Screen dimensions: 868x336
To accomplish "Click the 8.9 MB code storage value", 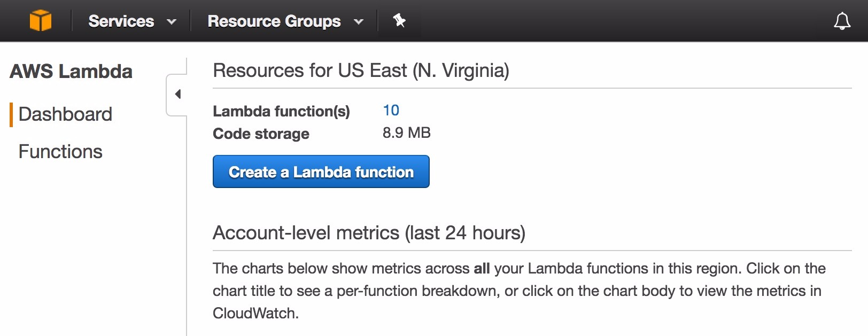I will (x=406, y=133).
